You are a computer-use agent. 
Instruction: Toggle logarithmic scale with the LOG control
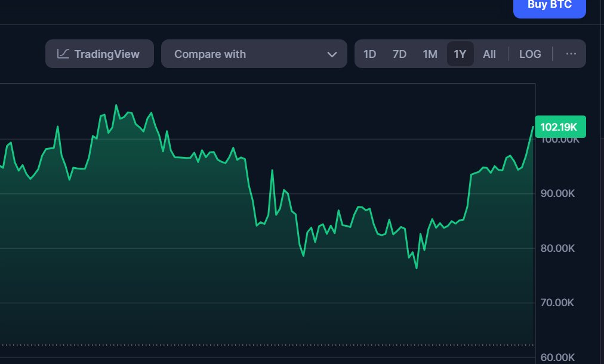pos(530,54)
